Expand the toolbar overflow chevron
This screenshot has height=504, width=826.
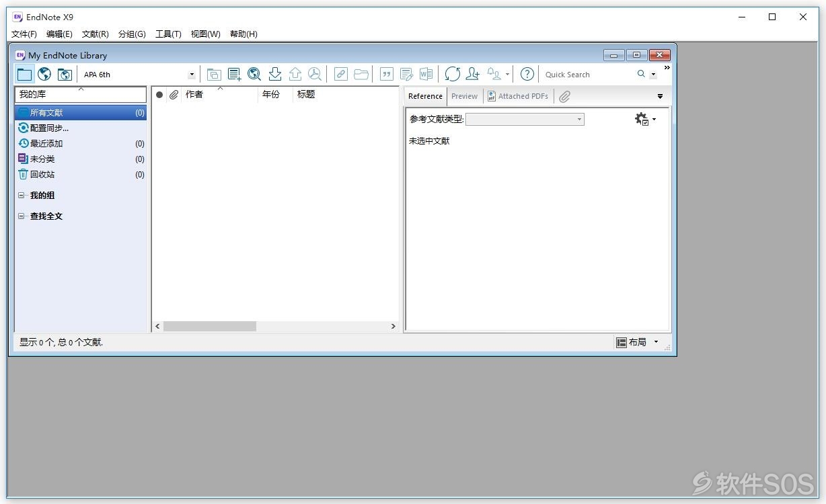(x=667, y=68)
